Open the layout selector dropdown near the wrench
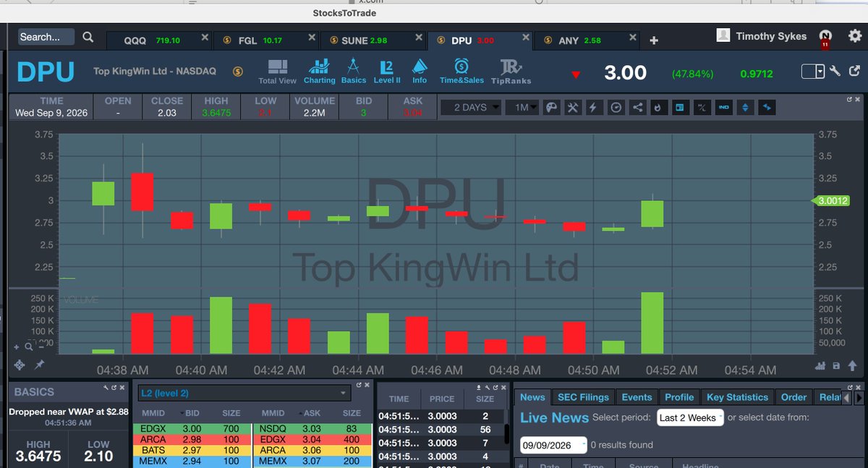 813,72
